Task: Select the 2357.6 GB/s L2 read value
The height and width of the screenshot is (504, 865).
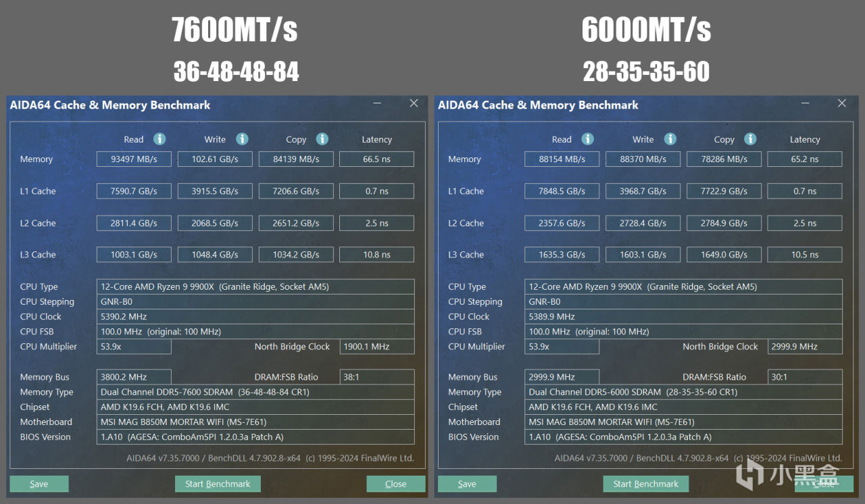Action: pos(562,223)
